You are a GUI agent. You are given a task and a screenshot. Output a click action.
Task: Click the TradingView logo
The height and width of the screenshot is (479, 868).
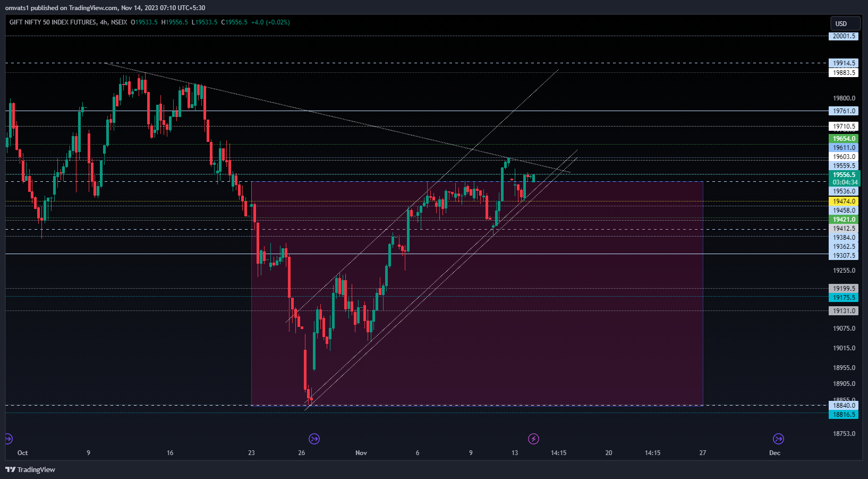tap(30, 469)
